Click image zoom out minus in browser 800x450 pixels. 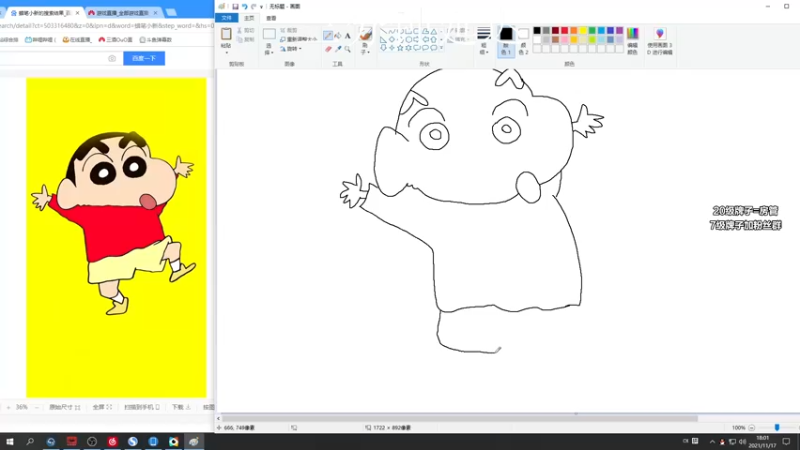click(36, 407)
